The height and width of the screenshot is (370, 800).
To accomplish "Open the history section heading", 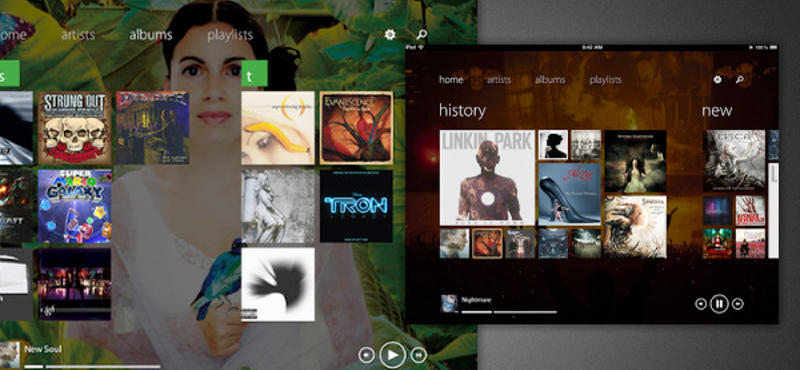I will coord(462,111).
